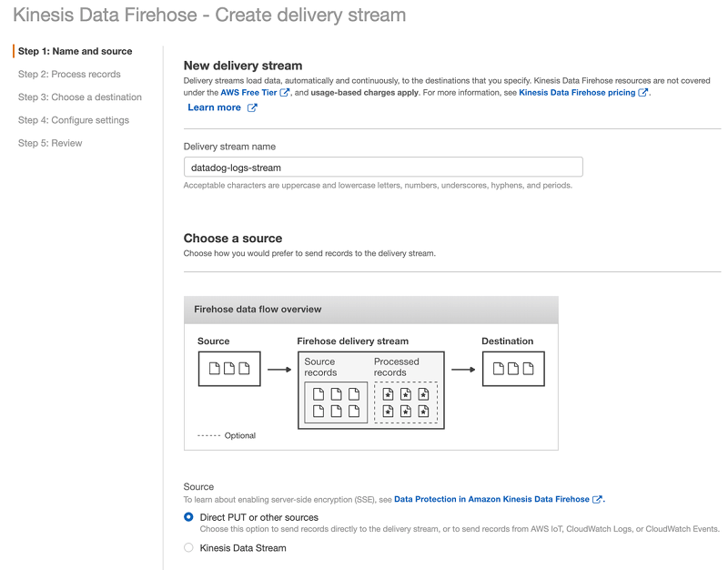Click the external link icon after Firehose pricing
This screenshot has height=570, width=728.
(643, 93)
